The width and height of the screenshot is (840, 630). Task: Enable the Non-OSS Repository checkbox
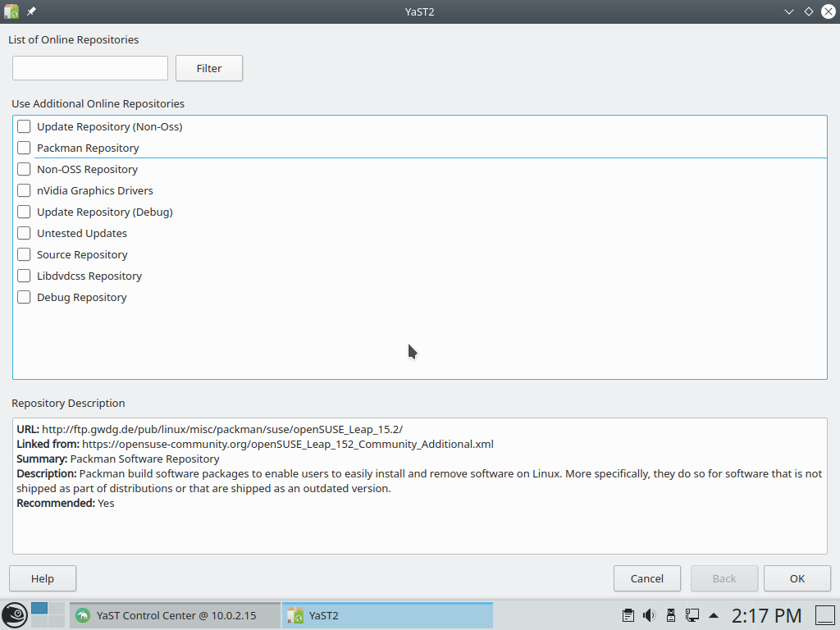point(24,169)
